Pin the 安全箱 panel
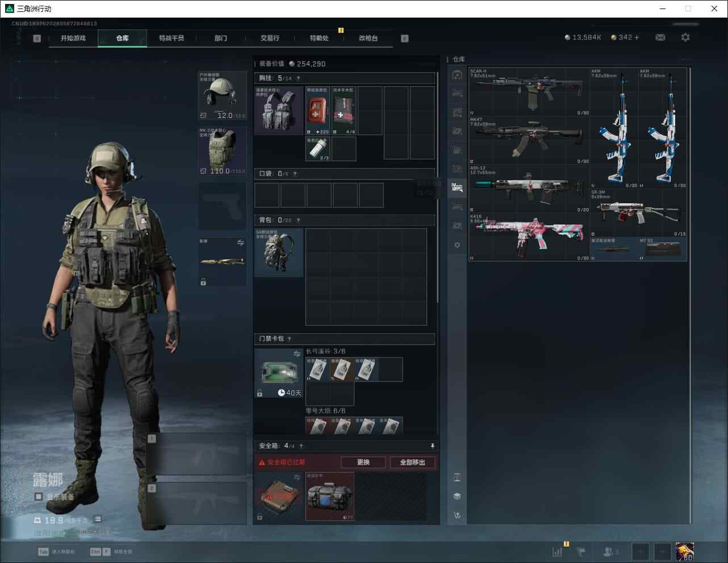Screen dimensions: 728x563 (432, 446)
